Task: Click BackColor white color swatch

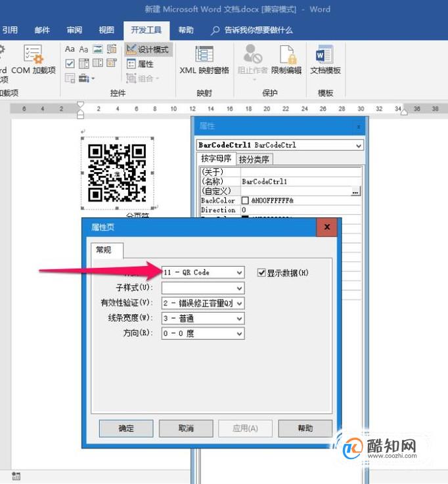Action: pyautogui.click(x=245, y=201)
